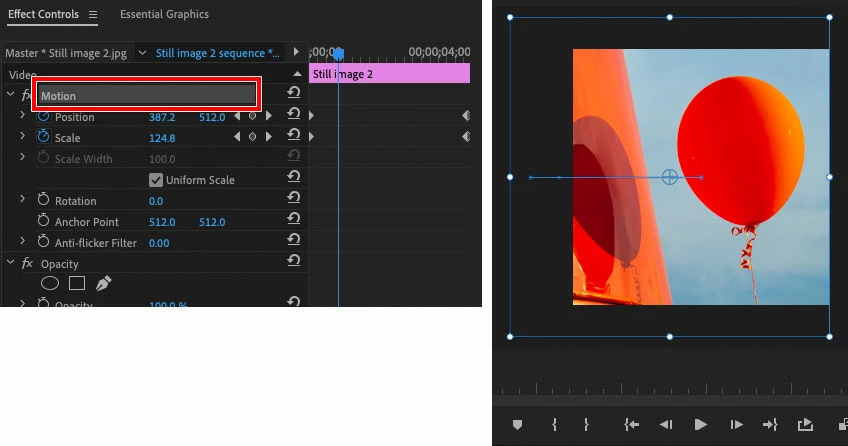
Task: Go to the previous Scale keyframe
Action: click(237, 137)
